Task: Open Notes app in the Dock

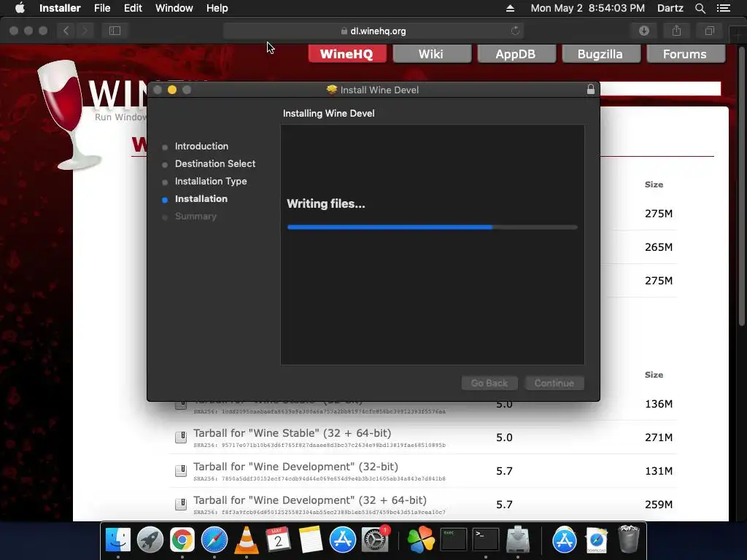Action: [311, 540]
